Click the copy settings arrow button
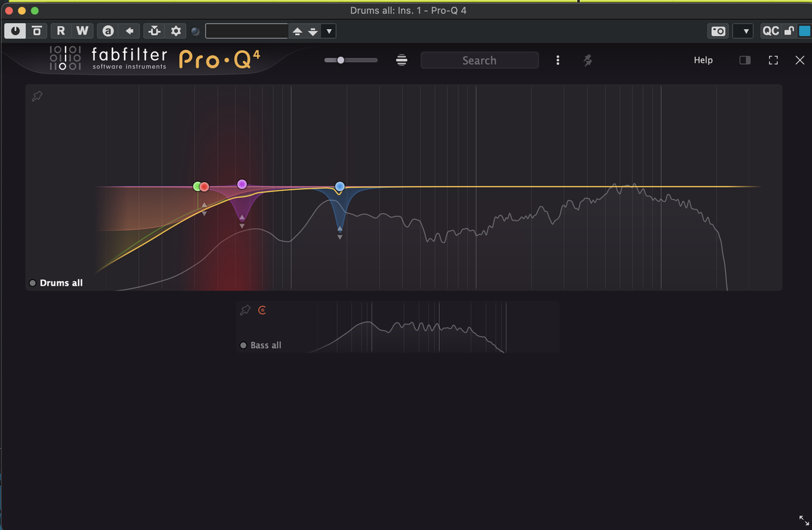Viewport: 812px width, 530px height. [129, 30]
